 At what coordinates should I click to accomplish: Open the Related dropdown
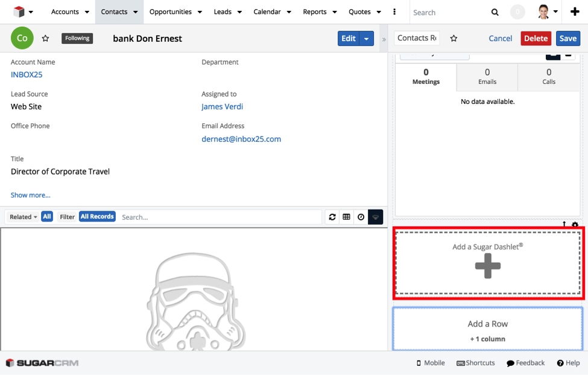coord(24,217)
